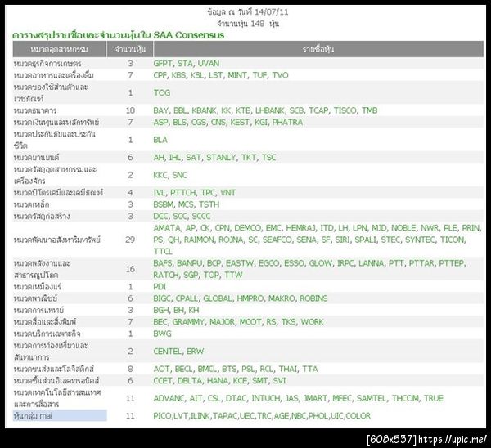Select the HANA ticker

point(218,381)
